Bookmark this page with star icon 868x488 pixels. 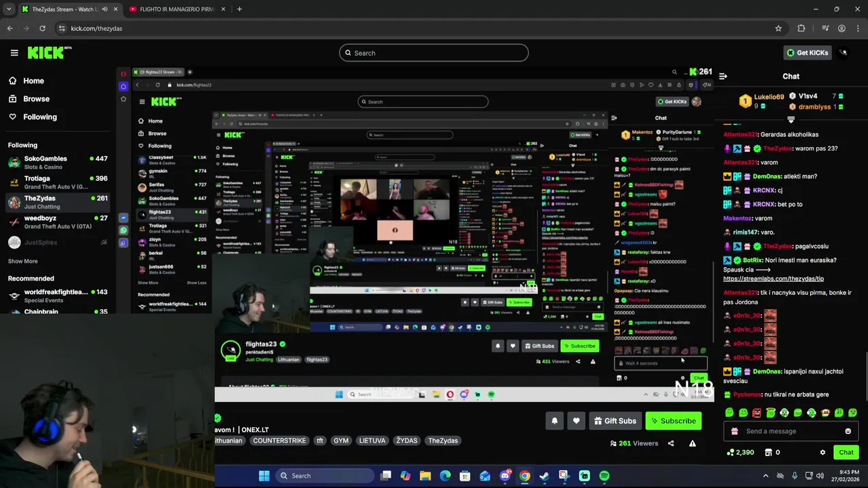[778, 28]
